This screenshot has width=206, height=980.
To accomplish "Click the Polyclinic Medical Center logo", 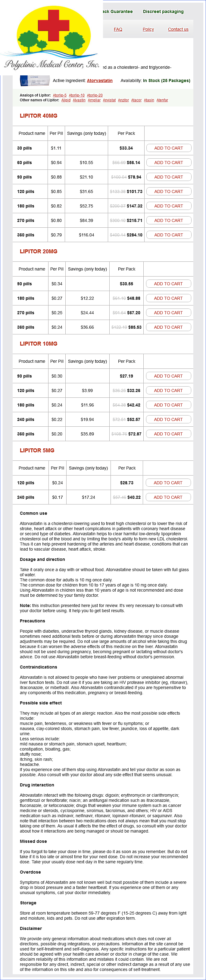I will [51, 38].
